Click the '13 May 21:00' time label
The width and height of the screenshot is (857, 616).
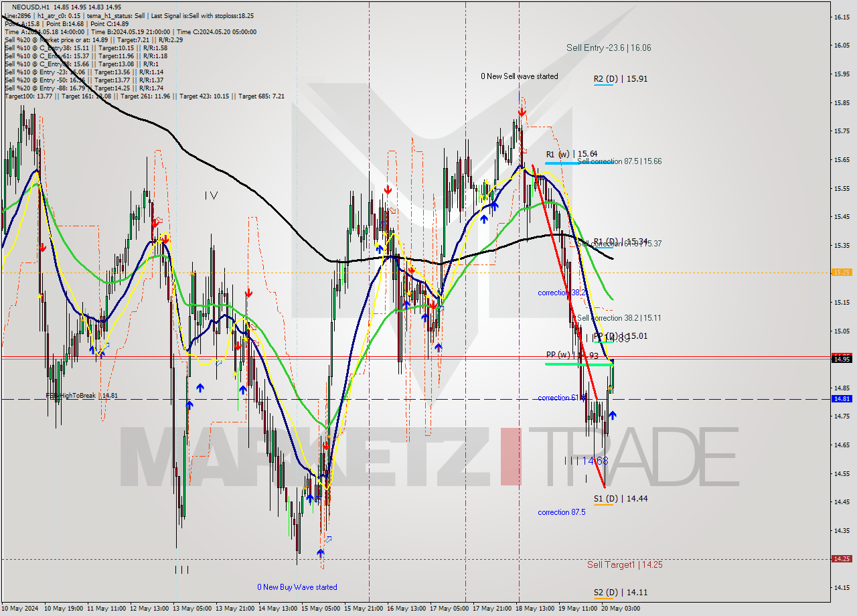tap(236, 609)
